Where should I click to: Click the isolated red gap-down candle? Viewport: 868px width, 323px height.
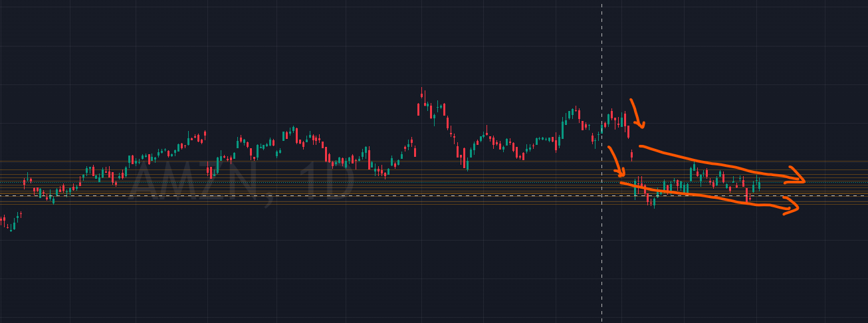coord(631,156)
